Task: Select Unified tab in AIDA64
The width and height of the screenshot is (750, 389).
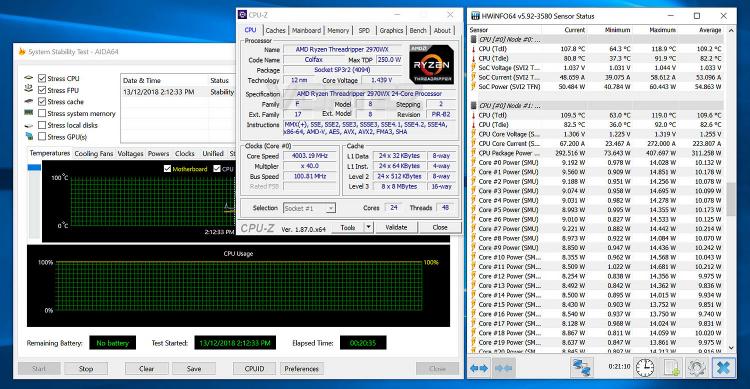Action: 213,154
